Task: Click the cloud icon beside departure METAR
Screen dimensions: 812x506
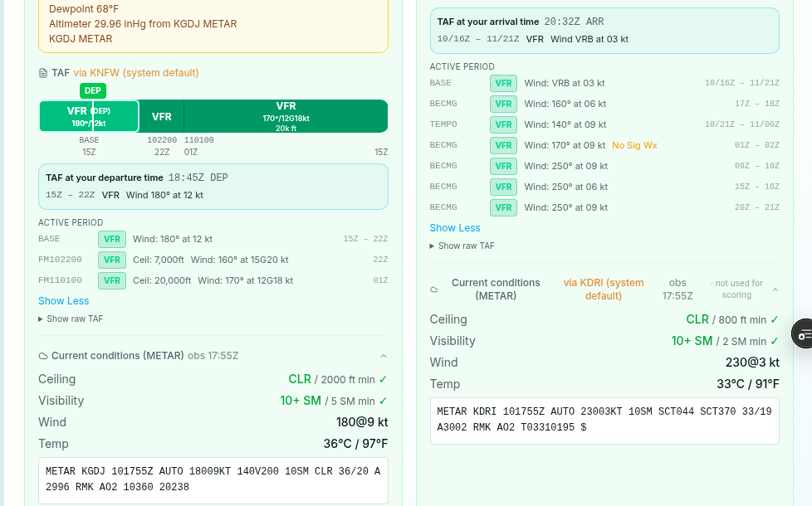Action: click(x=43, y=356)
